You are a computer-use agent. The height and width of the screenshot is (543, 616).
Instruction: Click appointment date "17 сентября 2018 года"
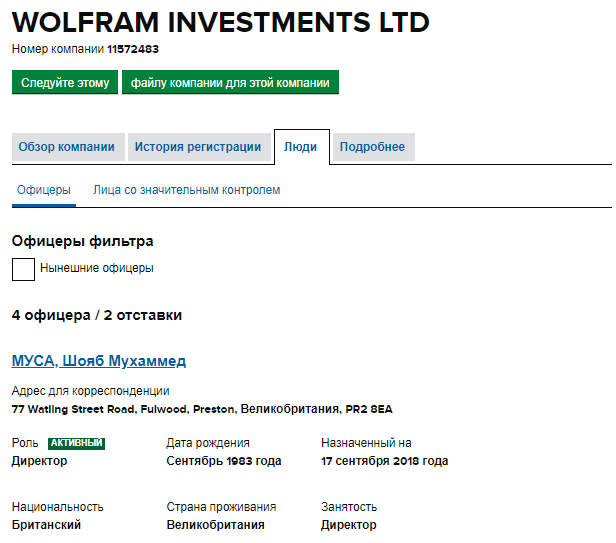click(384, 461)
